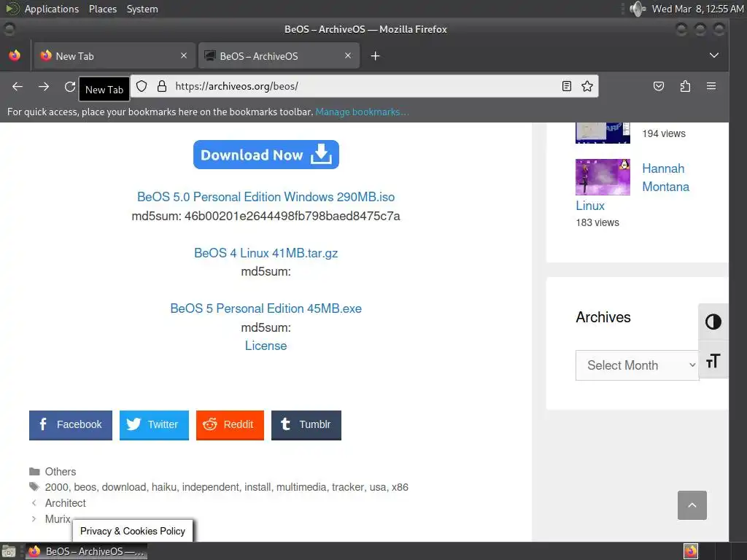
Task: Switch to the New Tab tab
Action: (x=114, y=55)
